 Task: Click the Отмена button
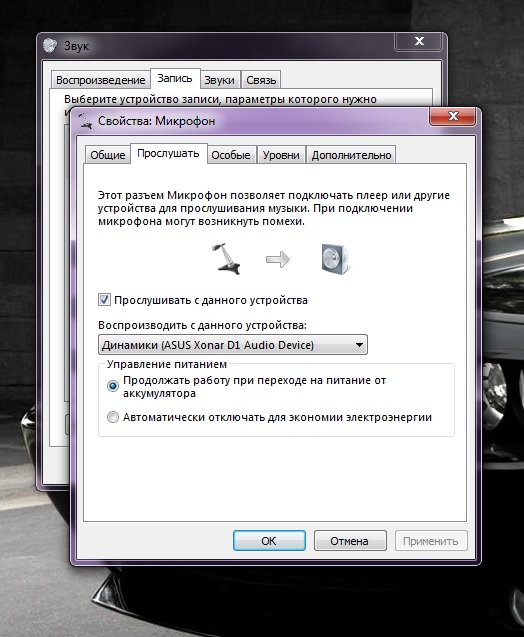[x=350, y=541]
